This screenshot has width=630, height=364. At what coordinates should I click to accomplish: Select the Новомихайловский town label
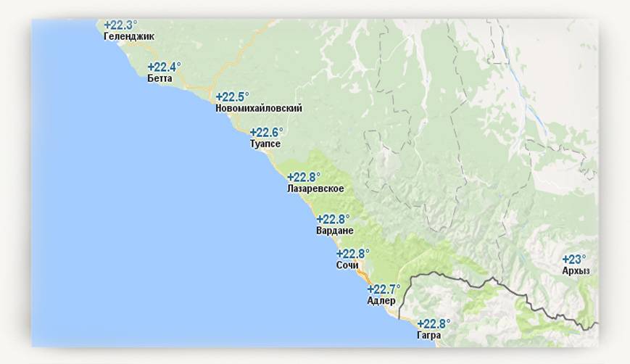point(259,109)
